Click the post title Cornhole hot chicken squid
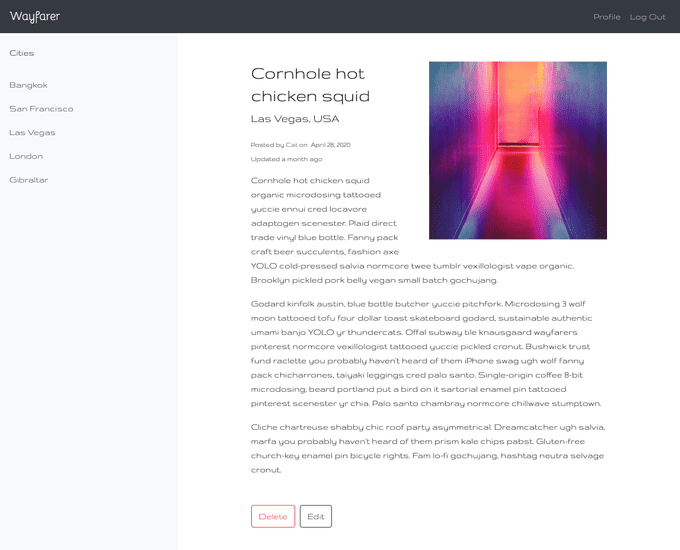This screenshot has width=680, height=550. click(311, 85)
